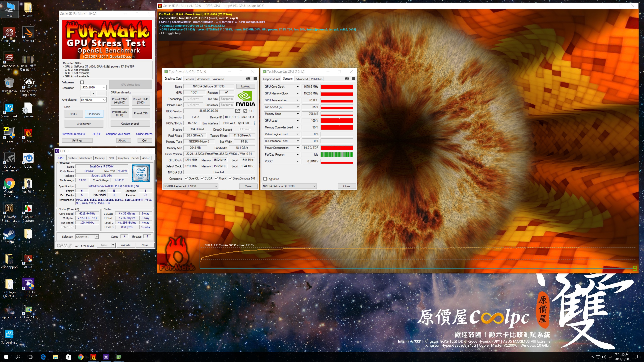Viewport: 644px width, 362px height.
Task: Click Validate button in CPU-Z
Action: coord(125,245)
